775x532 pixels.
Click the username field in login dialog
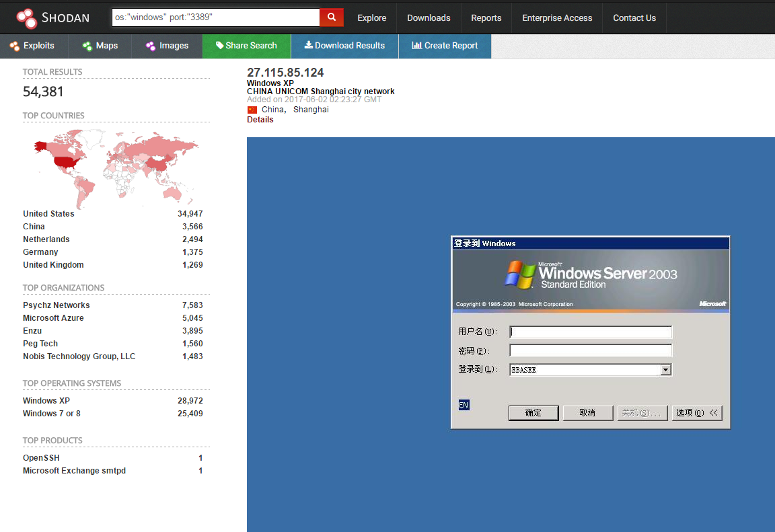click(x=591, y=332)
